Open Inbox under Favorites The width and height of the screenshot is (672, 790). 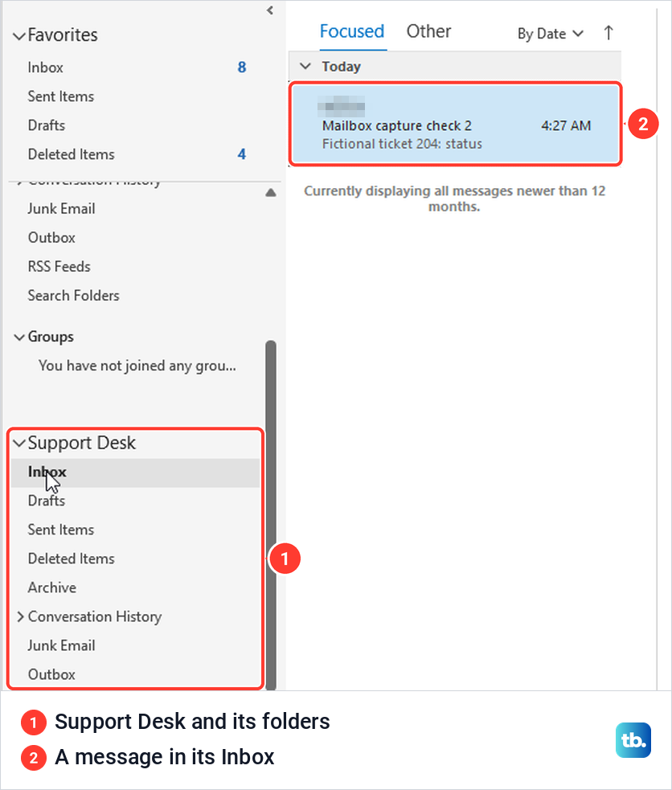point(45,68)
